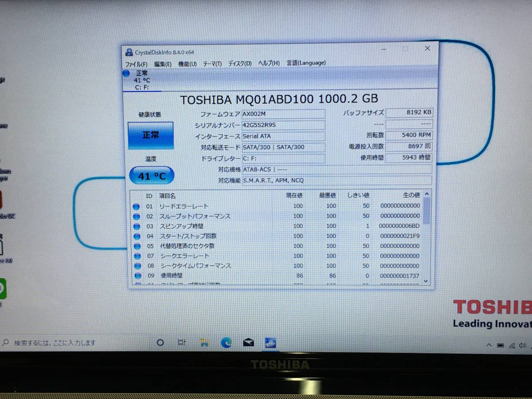Click the インターフェース field Serial ATA
This screenshot has height=399, width=532.
pyautogui.click(x=283, y=136)
